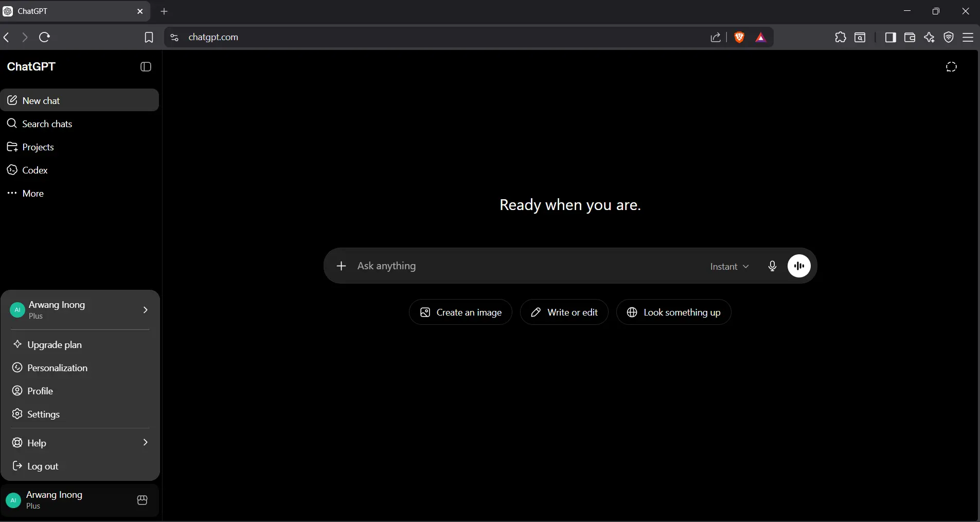Open Brave Shields lion icon
Viewport: 980px width, 522px height.
pyautogui.click(x=739, y=37)
